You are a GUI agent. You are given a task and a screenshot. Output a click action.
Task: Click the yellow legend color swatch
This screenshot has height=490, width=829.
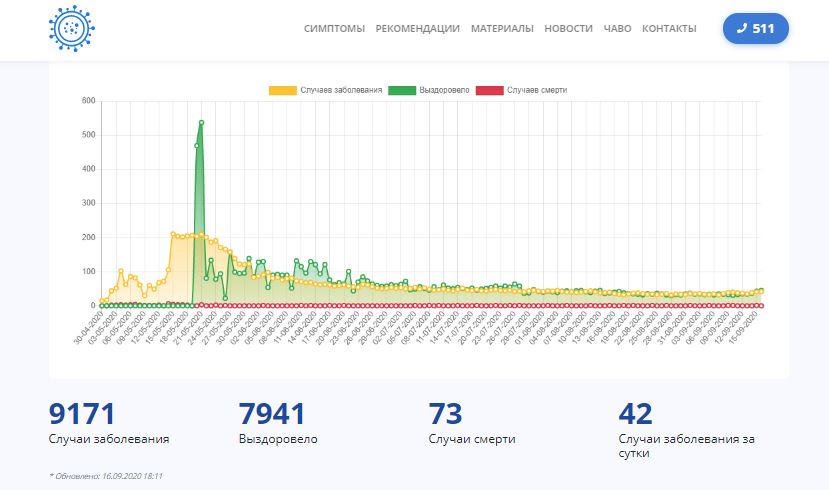[283, 90]
